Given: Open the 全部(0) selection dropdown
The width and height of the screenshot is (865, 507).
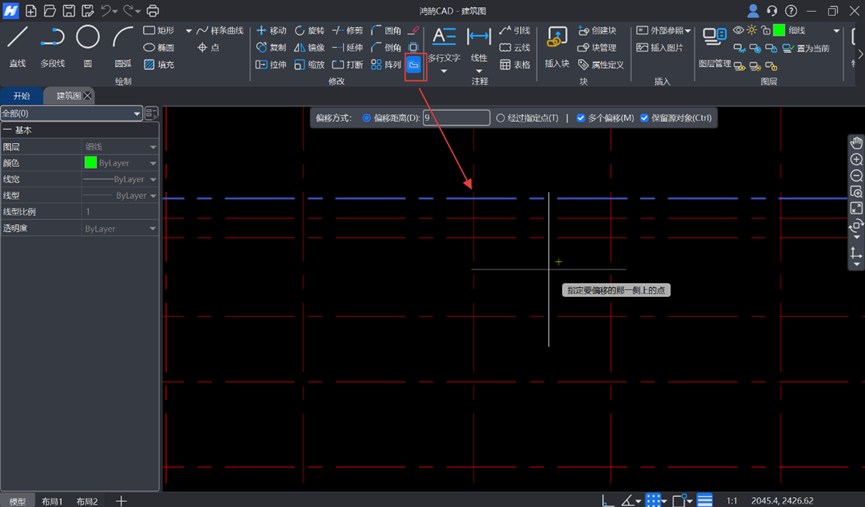Looking at the screenshot, I should (71, 114).
